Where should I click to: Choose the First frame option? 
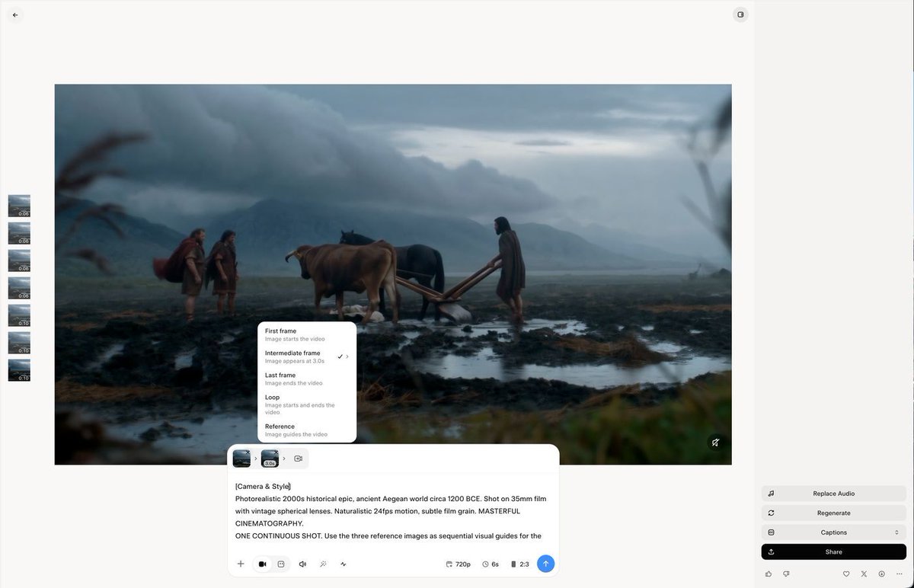pos(307,334)
